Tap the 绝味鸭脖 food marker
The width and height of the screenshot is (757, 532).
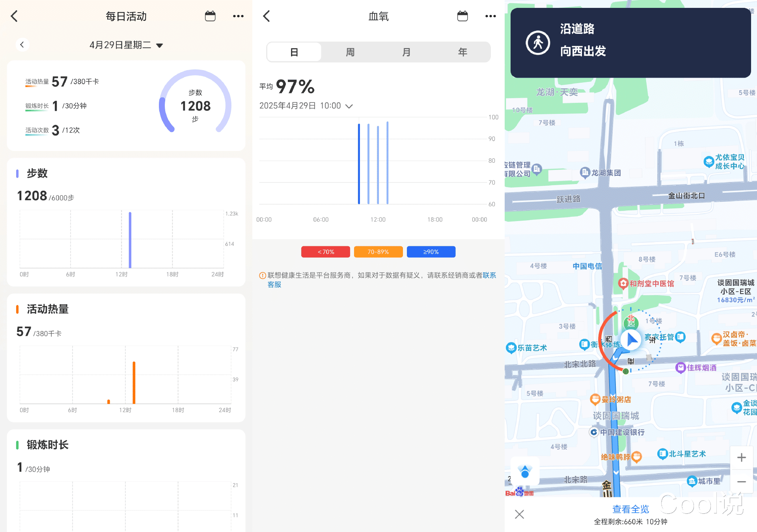tap(637, 457)
